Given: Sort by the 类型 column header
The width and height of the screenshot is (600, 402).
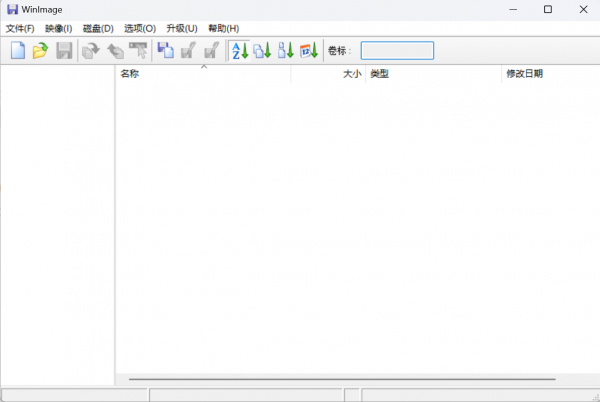Looking at the screenshot, I should click(x=434, y=74).
